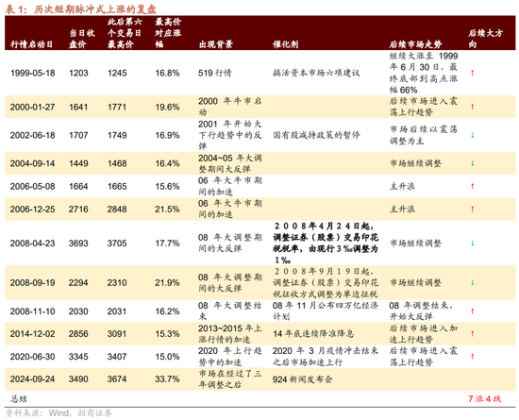Viewport: 519px width, 420px height.
Task: Click the red up arrow in 2006-05-08 row
Action: tap(473, 186)
